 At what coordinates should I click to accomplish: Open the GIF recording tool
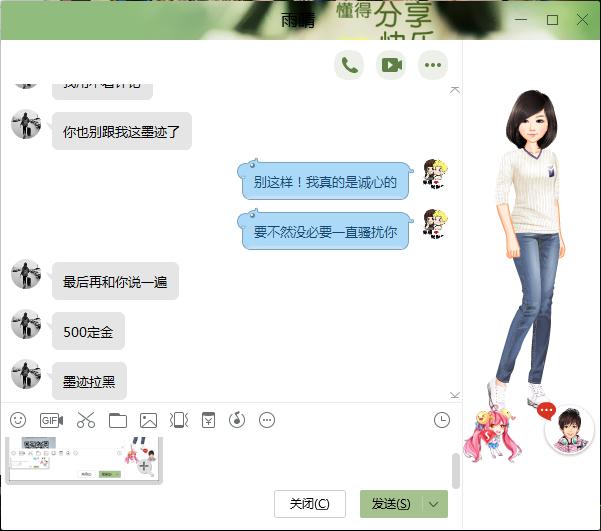click(x=51, y=420)
